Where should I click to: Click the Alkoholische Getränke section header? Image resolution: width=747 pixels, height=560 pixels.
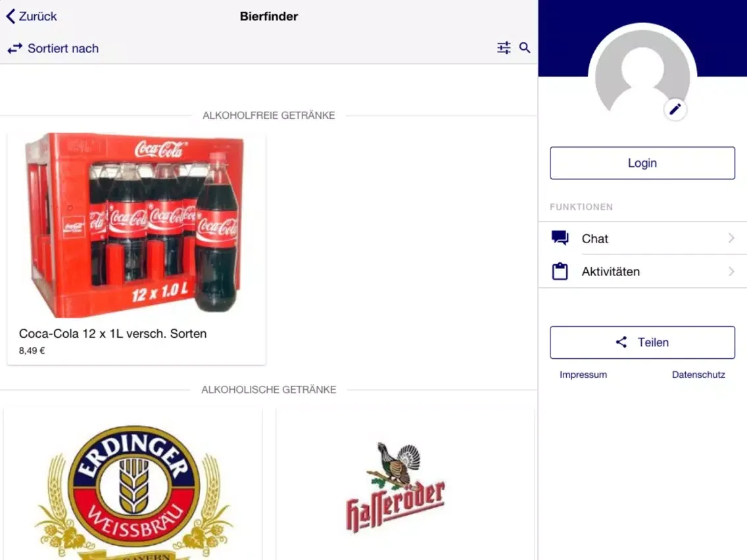tap(269, 390)
